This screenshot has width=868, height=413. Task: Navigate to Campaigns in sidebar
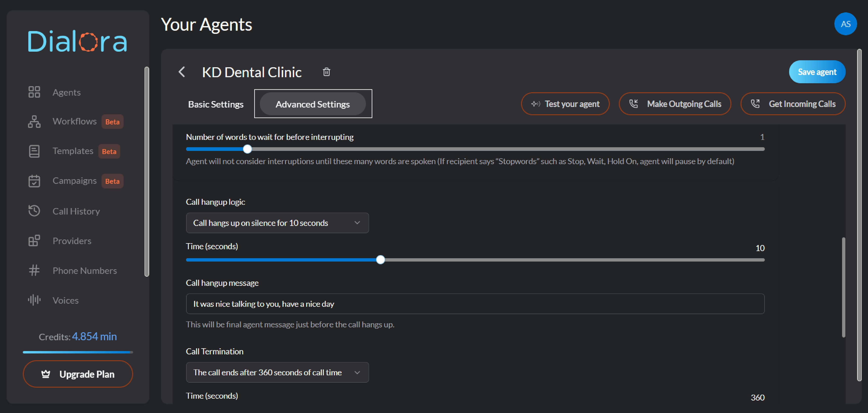click(x=74, y=180)
